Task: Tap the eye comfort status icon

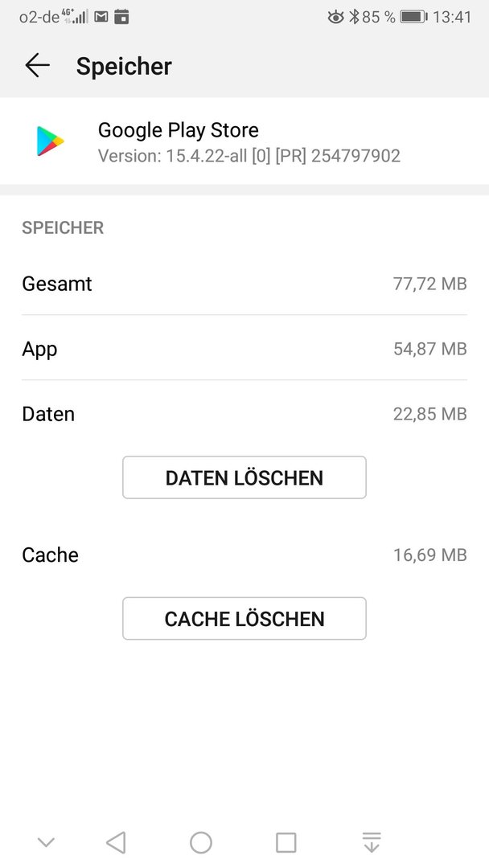Action: [335, 17]
